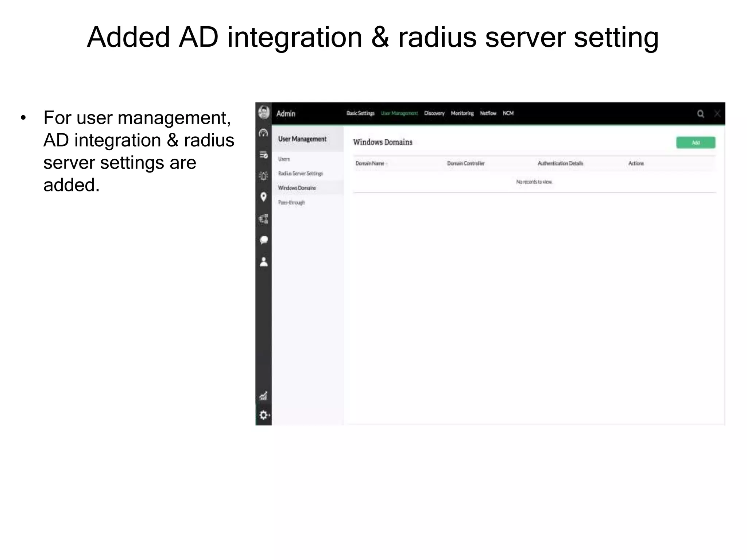Click the Admin title text
Viewport: 747px width, 560px height.
point(286,113)
